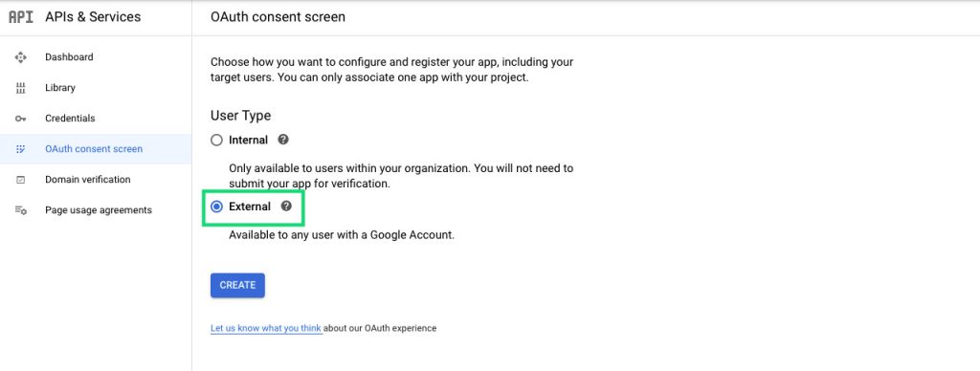The width and height of the screenshot is (980, 371).
Task: Click the Page usage agreements icon
Action: coord(21,210)
